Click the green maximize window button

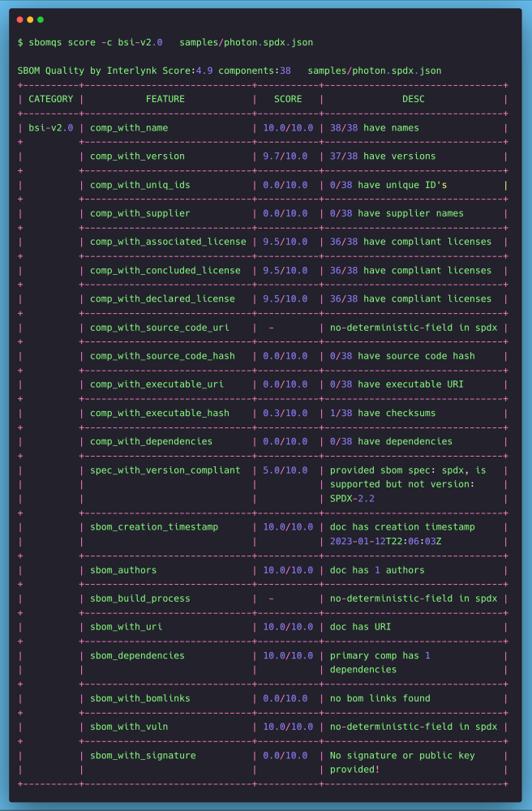coord(41,19)
